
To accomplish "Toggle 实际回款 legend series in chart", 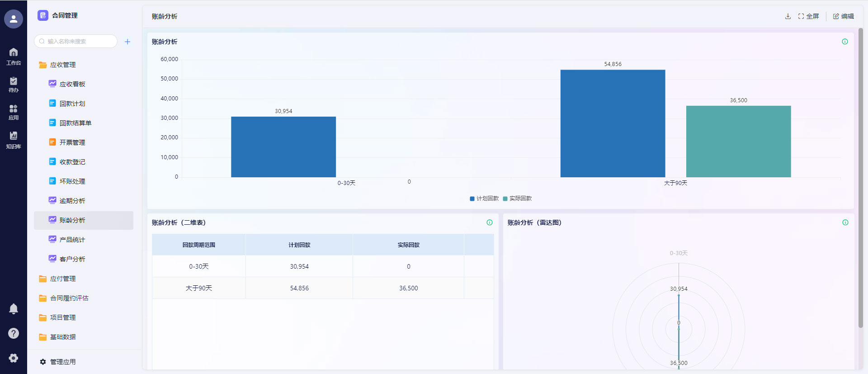I will (x=517, y=199).
